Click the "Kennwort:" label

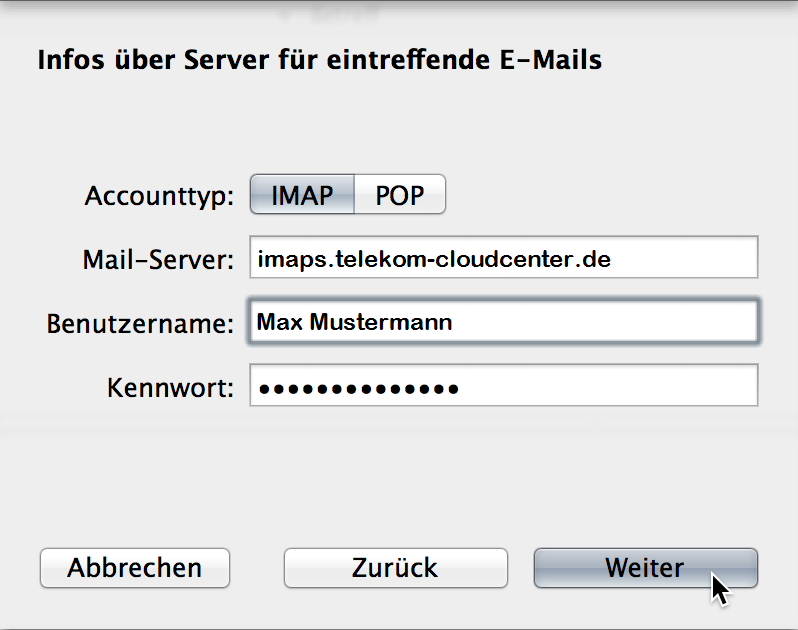click(170, 388)
